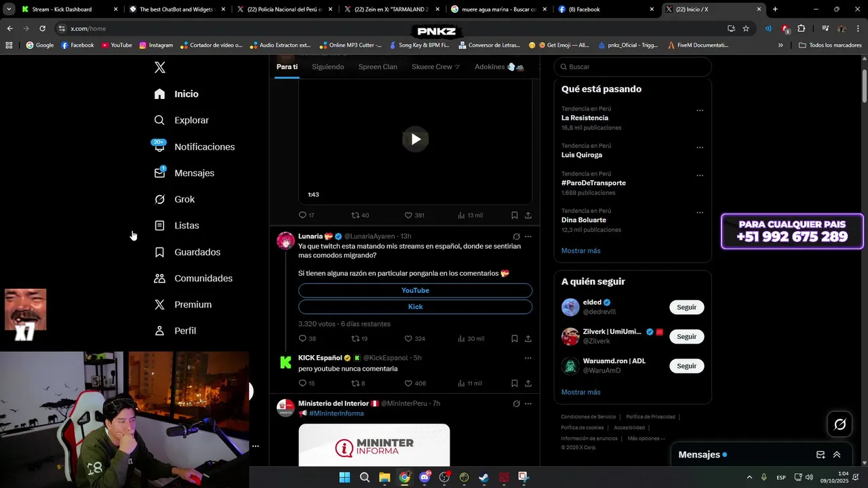Viewport: 868px width, 488px height.
Task: Open Grok in sidebar
Action: [174, 199]
